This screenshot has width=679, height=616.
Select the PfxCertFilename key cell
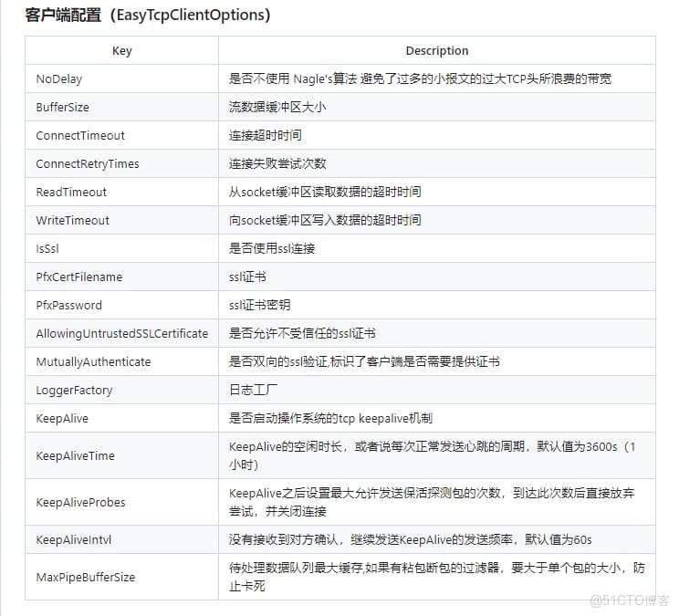[121, 277]
